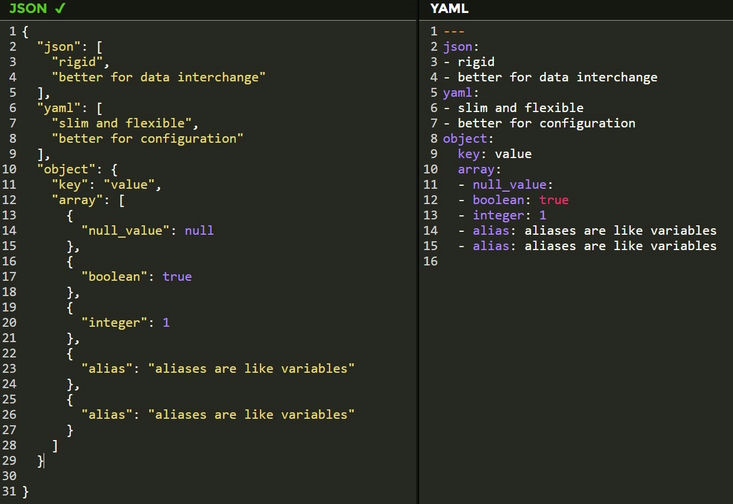Click the final closing brace on line 31
733x504 pixels.
tap(25, 491)
